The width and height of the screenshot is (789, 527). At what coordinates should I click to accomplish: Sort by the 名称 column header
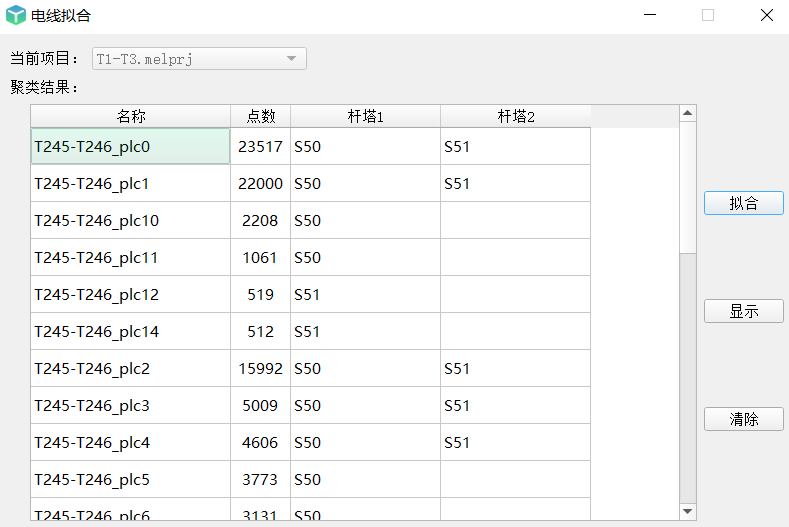pos(131,116)
